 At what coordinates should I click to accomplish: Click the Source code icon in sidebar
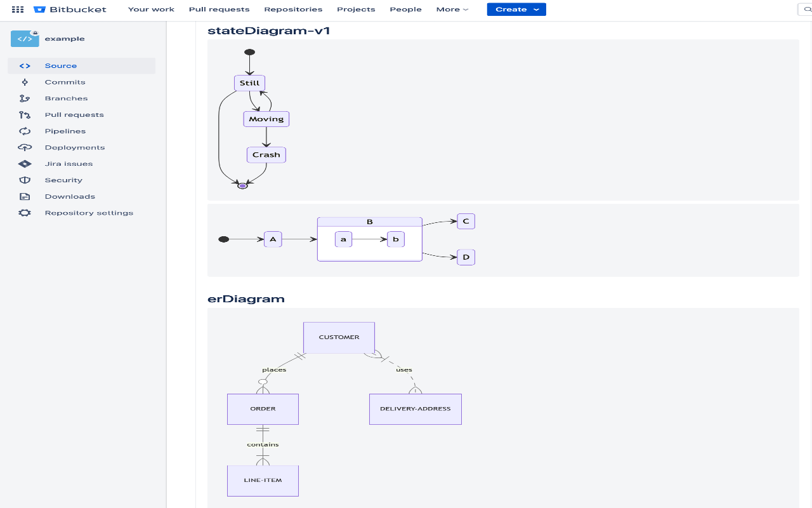point(25,65)
